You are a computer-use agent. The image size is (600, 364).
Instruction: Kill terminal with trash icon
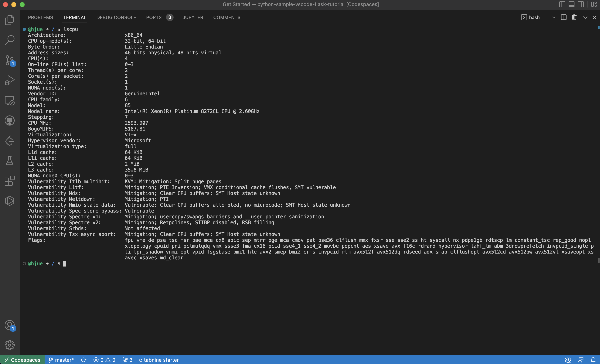coord(574,17)
